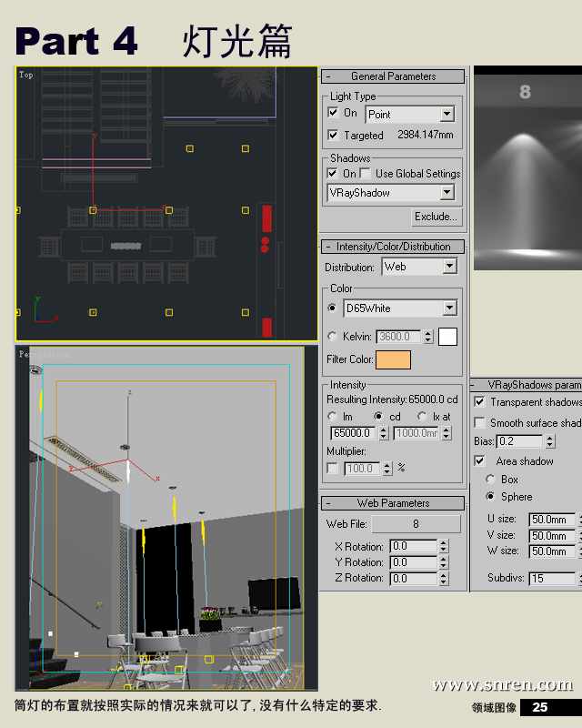Click the Bias 0.2 field
The height and width of the screenshot is (728, 582).
(519, 441)
